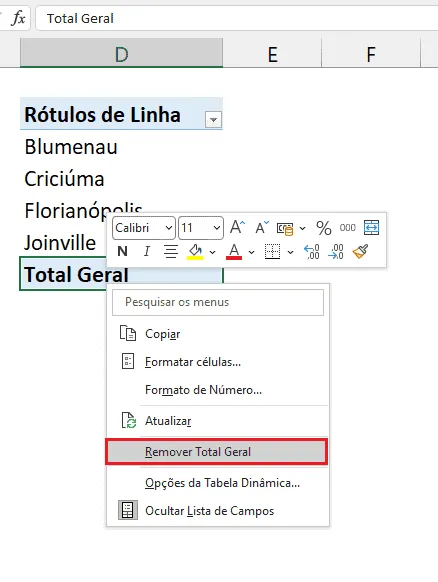
Task: Apply percent style from mini toolbar
Action: (x=324, y=228)
